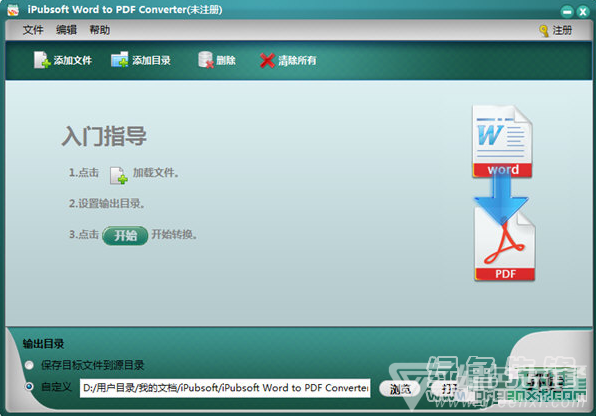Screen dimensions: 596x416
Task: Click the Delete (删除) toolbar icon
Action: tap(206, 60)
